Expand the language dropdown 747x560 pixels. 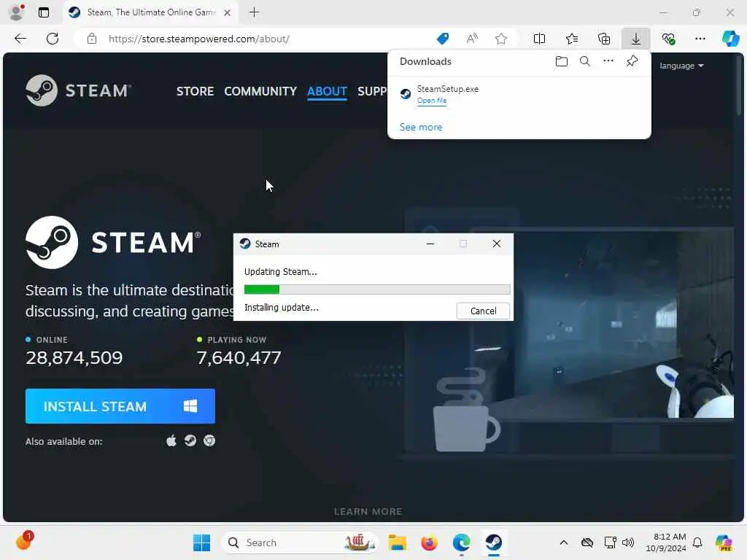pyautogui.click(x=681, y=66)
